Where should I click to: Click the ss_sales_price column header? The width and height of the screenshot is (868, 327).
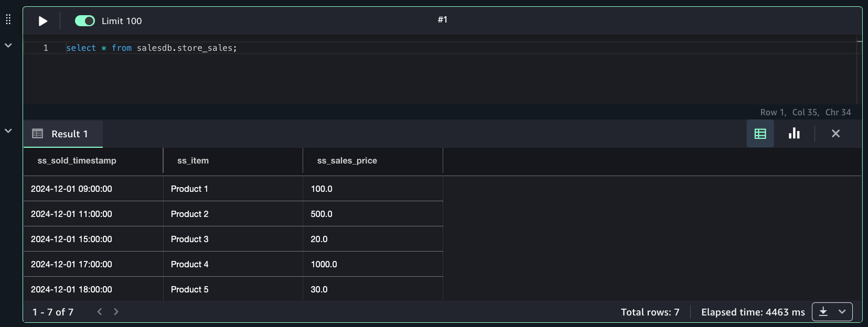pos(347,160)
